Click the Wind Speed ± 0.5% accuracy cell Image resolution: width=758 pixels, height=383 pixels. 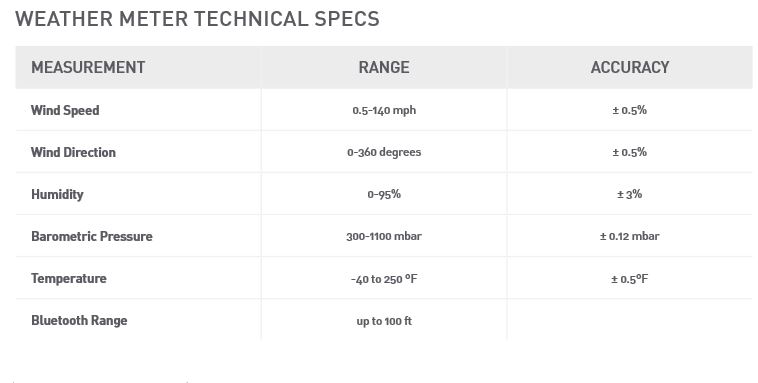pyautogui.click(x=629, y=110)
